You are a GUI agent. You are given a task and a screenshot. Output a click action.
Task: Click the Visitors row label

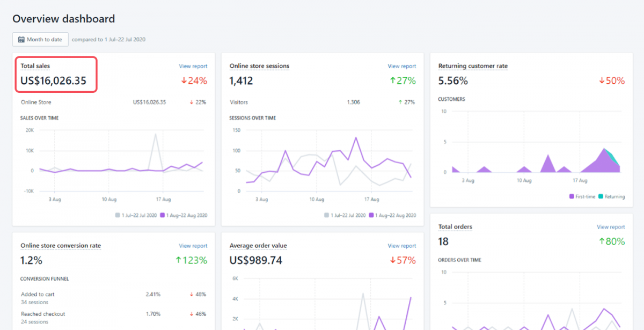239,102
